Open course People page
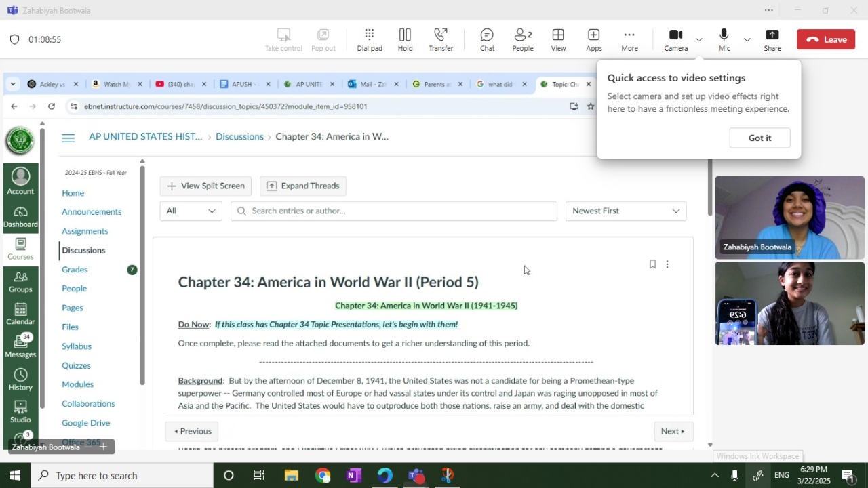Image resolution: width=868 pixels, height=488 pixels. tap(74, 289)
